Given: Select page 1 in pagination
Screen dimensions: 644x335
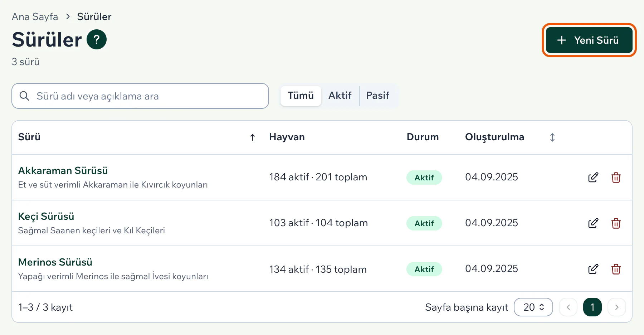Looking at the screenshot, I should (x=592, y=307).
